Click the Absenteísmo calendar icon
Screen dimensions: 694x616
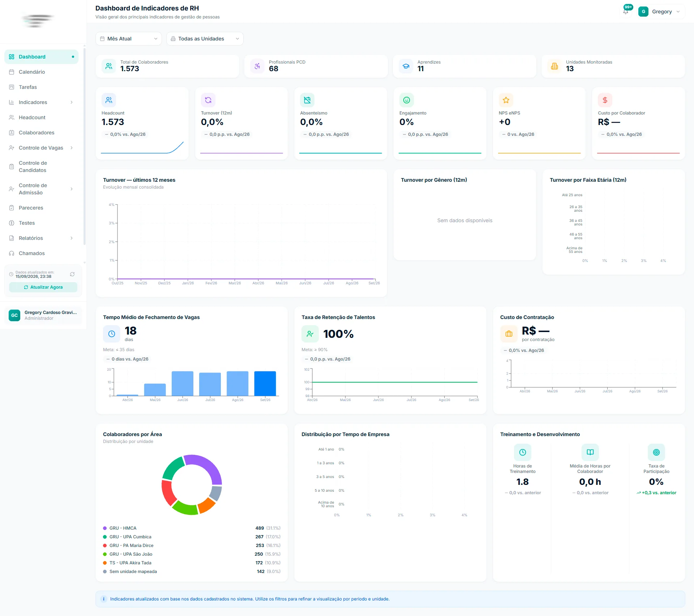tap(307, 100)
